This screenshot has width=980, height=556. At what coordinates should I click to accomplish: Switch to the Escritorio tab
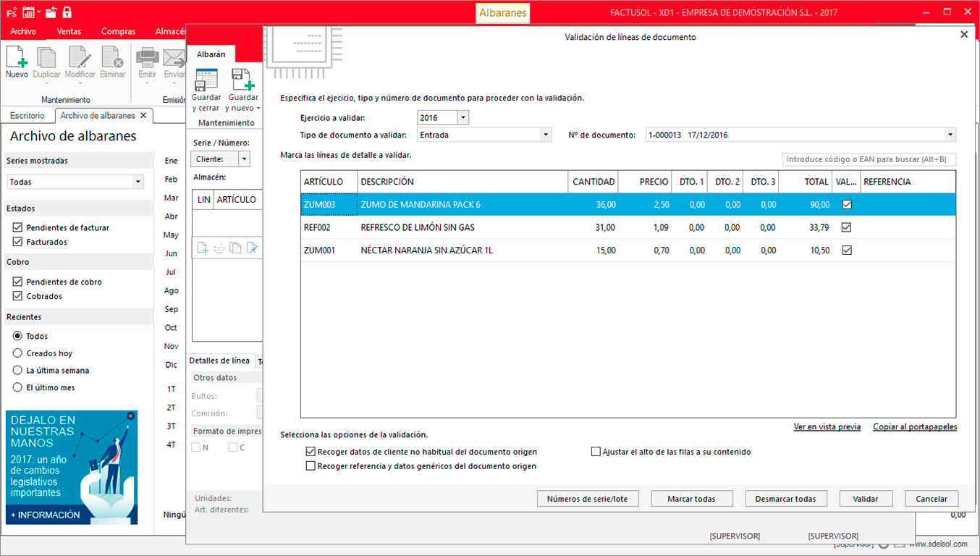pos(27,116)
